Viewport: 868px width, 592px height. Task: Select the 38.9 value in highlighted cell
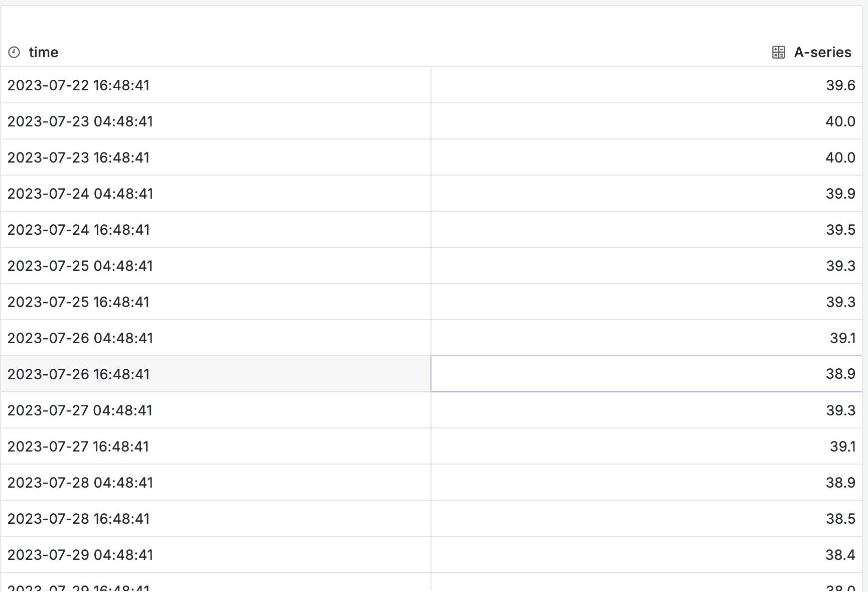pyautogui.click(x=840, y=374)
